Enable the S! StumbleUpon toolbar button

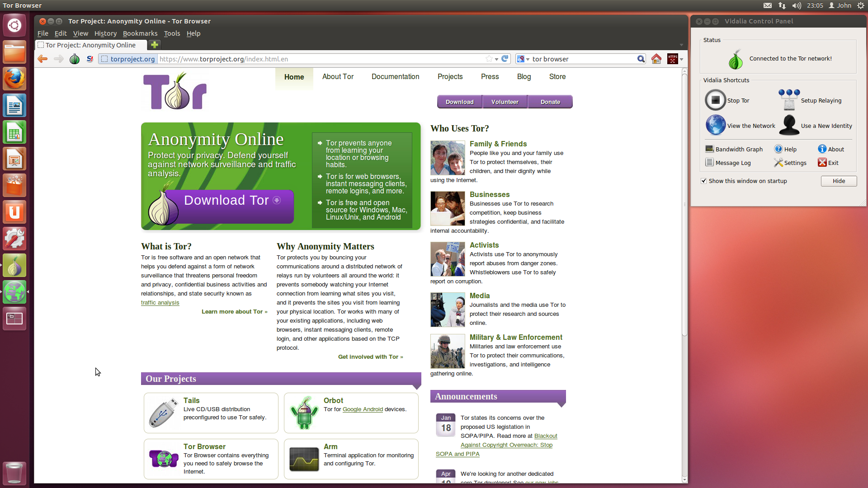pos(90,58)
